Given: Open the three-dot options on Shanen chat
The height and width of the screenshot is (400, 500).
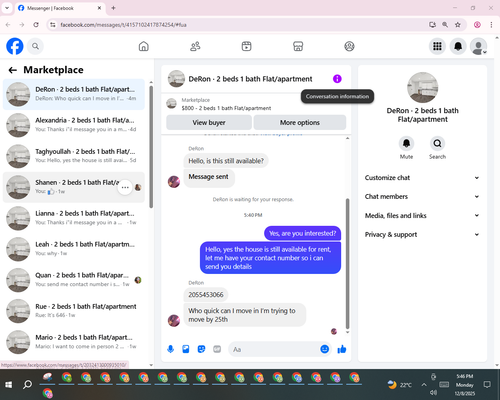Looking at the screenshot, I should coord(125,187).
